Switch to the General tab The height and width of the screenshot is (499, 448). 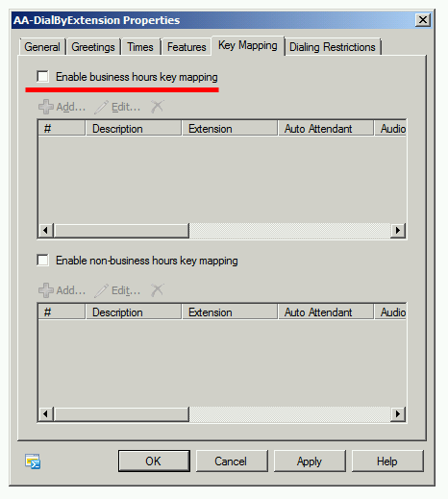pyautogui.click(x=42, y=47)
